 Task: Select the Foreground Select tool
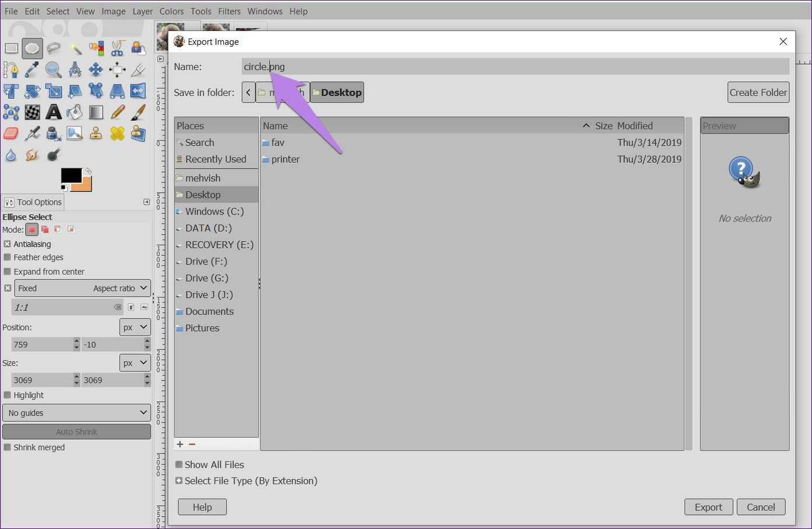138,48
